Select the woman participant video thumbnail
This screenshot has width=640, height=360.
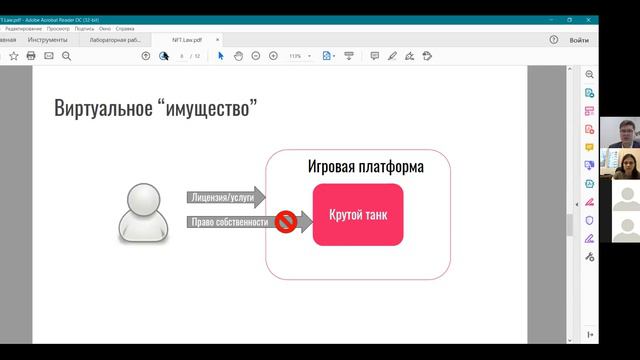pyautogui.click(x=620, y=164)
